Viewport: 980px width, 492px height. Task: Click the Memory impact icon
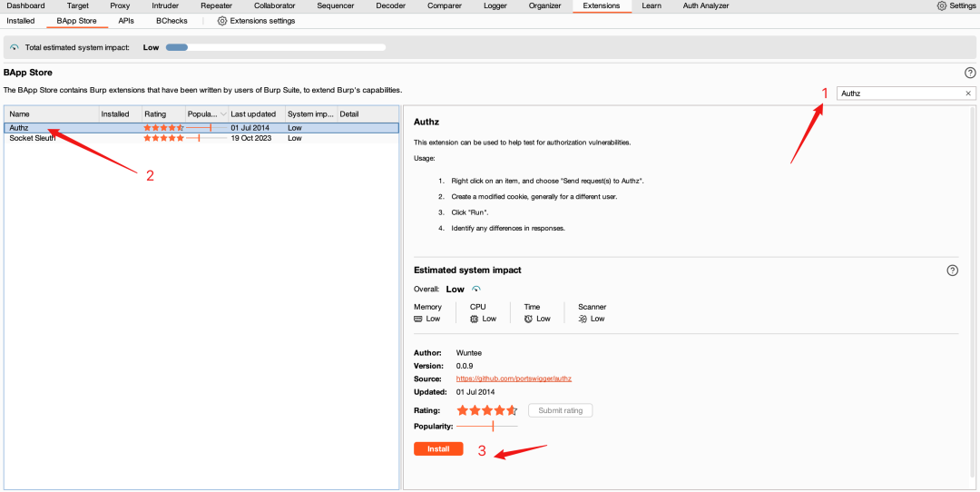(418, 319)
